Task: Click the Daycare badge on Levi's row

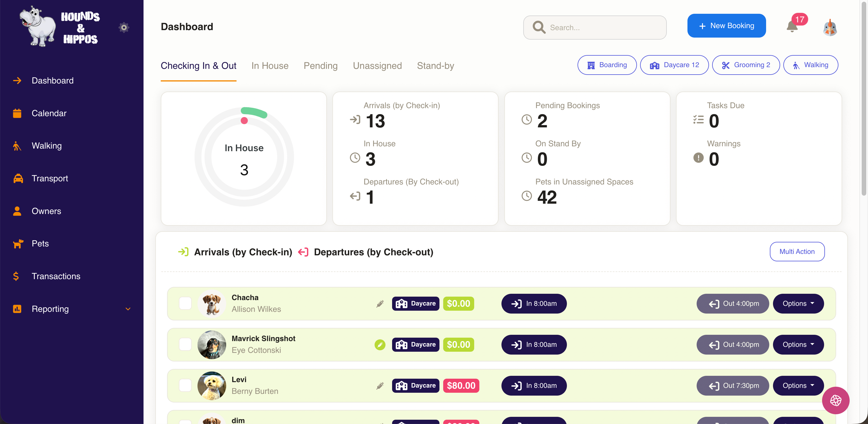Action: [415, 386]
